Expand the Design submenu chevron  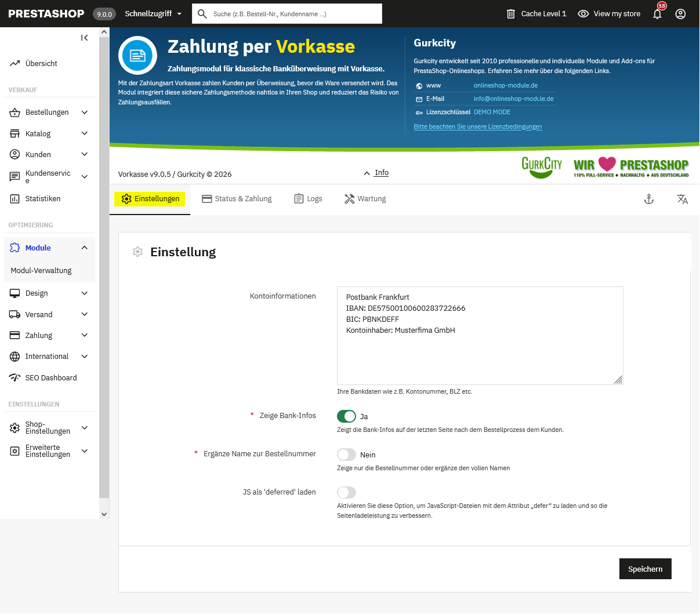[85, 293]
